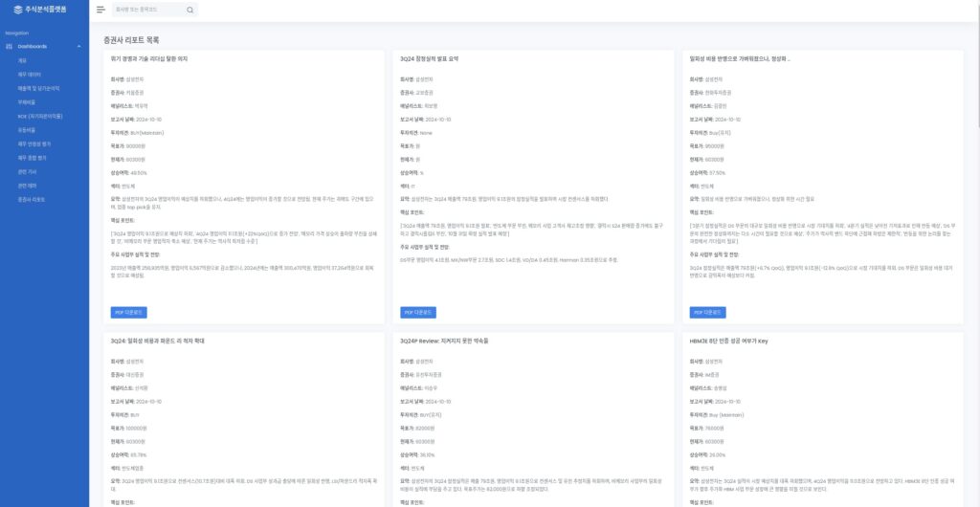Click the Navigation label in the sidebar
The image size is (980, 507).
(17, 33)
